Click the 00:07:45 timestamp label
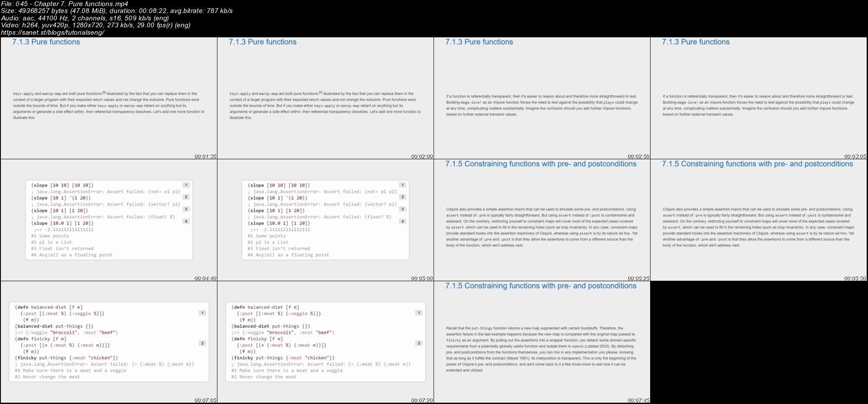Image resolution: width=868 pixels, height=404 pixels. click(638, 400)
